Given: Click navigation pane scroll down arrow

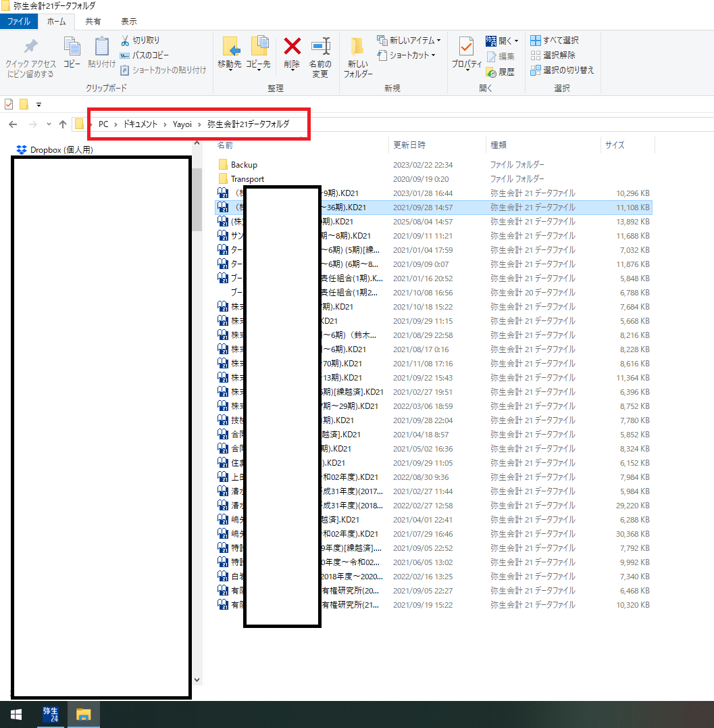Looking at the screenshot, I should 197,680.
